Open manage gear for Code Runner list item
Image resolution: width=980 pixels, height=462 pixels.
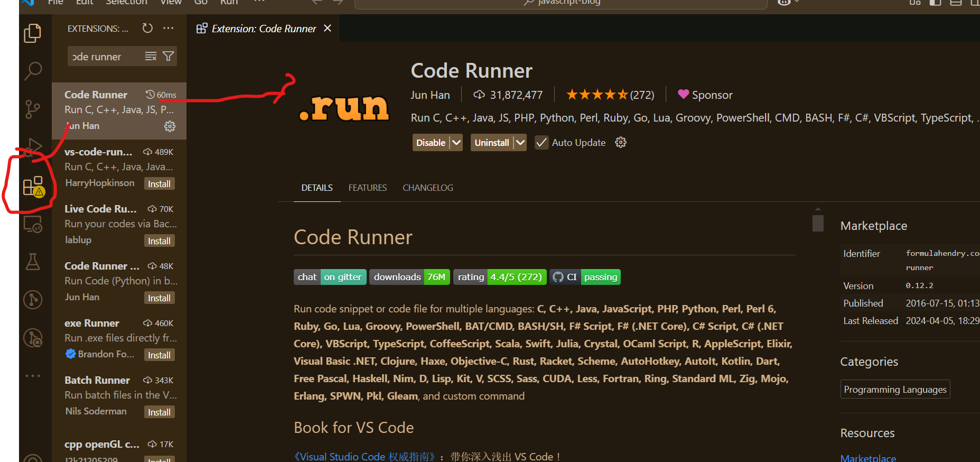(x=170, y=126)
